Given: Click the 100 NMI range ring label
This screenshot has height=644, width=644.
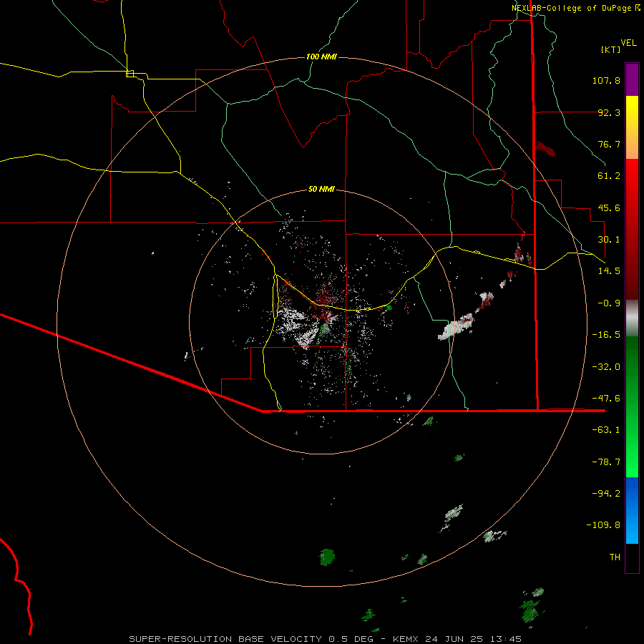Looking at the screenshot, I should tap(321, 57).
